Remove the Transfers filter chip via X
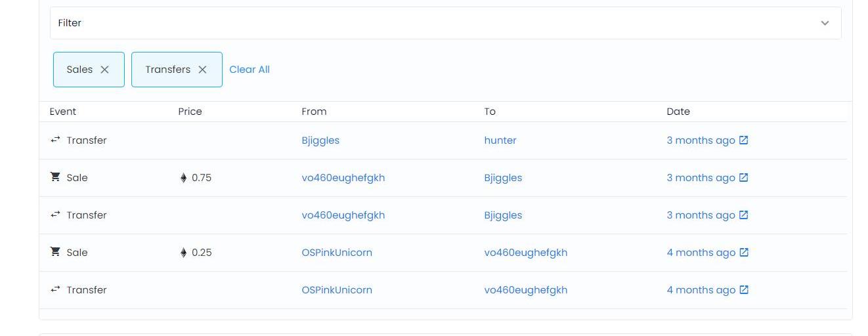This screenshot has height=336, width=868. coord(202,70)
